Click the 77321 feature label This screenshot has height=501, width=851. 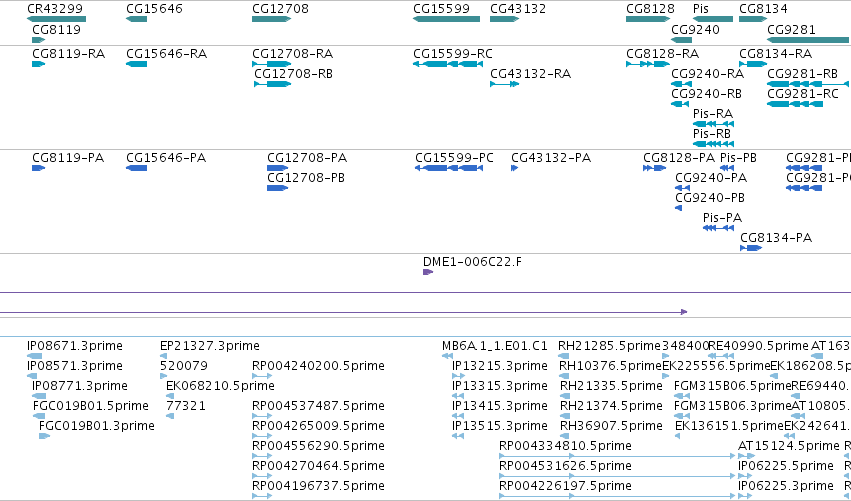pyautogui.click(x=186, y=406)
